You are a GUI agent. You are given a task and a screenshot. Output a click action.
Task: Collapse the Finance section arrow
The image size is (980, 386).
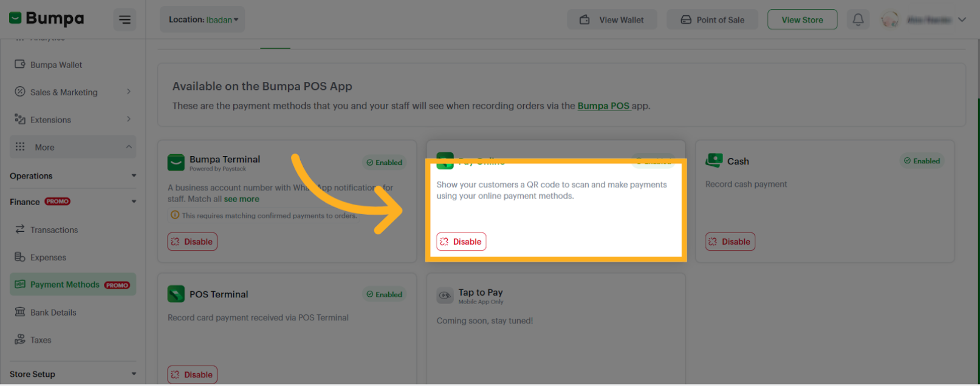click(134, 201)
